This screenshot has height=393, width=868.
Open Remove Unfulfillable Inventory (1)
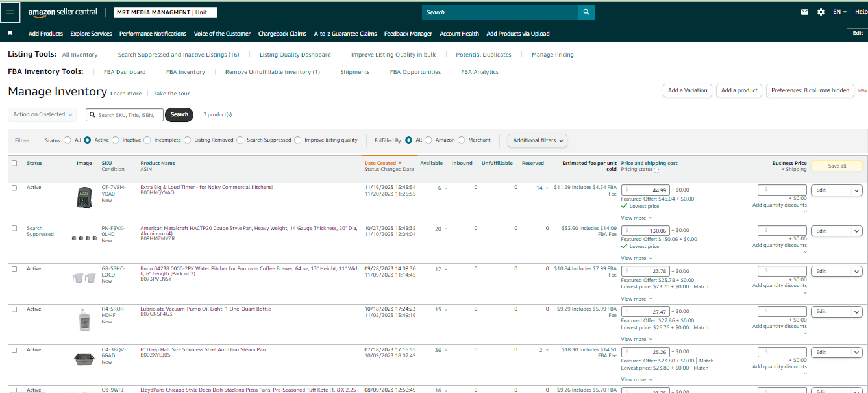pos(273,72)
